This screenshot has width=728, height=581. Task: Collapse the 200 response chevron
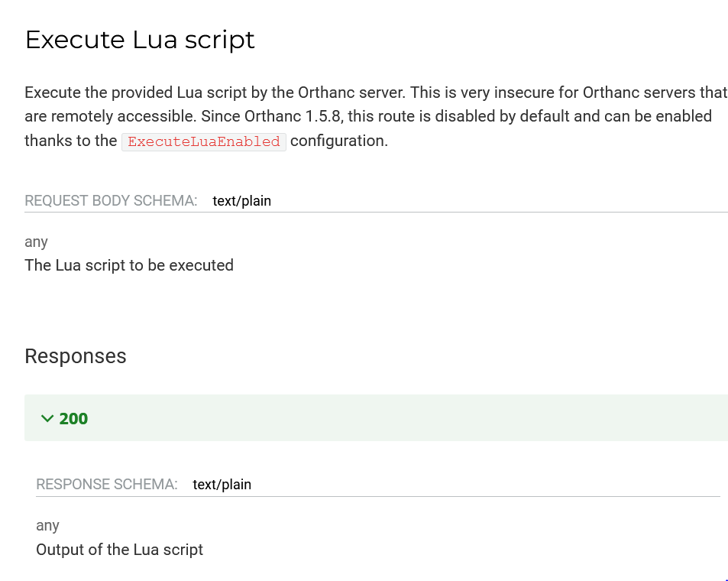pos(47,419)
